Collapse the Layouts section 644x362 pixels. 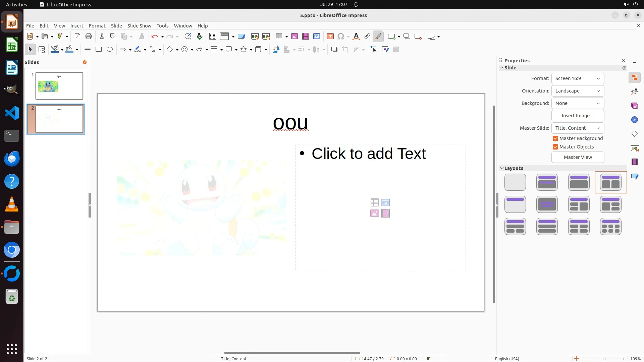502,168
